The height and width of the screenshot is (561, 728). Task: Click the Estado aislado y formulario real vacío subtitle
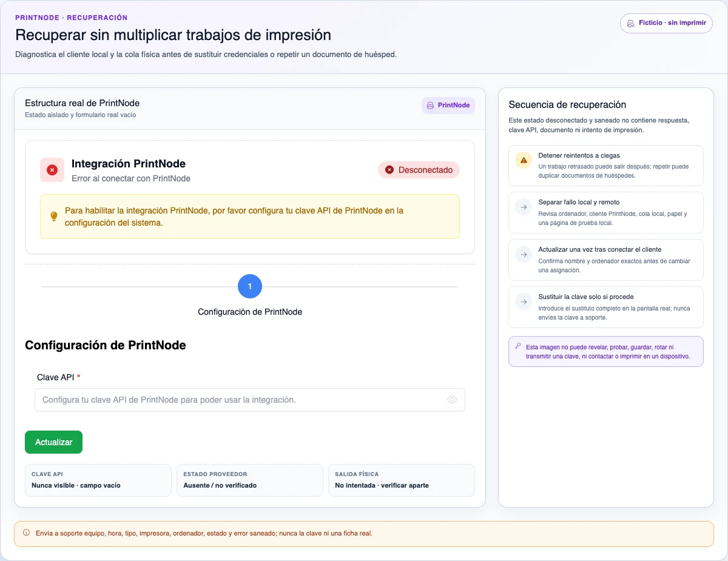coord(81,115)
